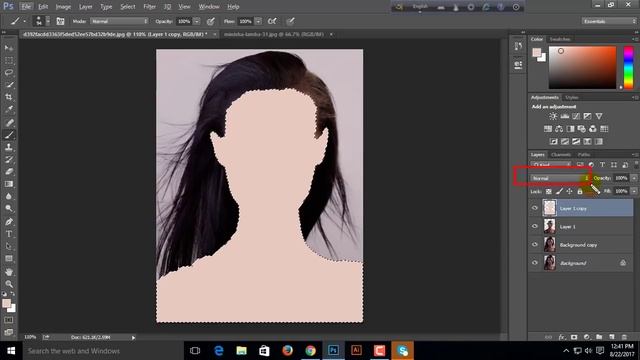Open the brush panel toggle icon
This screenshot has width=640, height=360.
coord(60,21)
